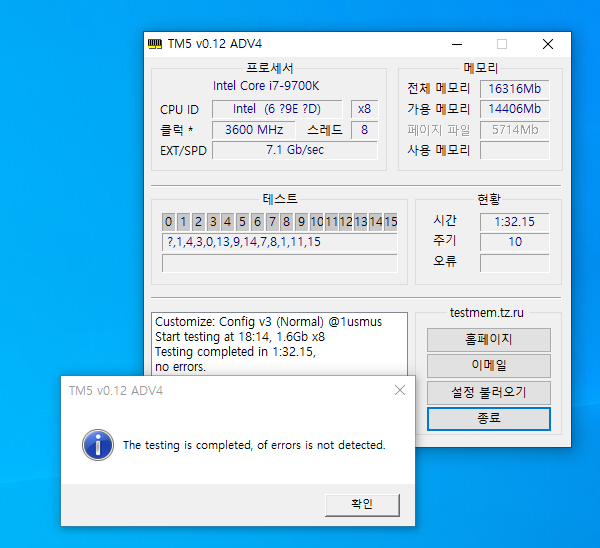This screenshot has width=600, height=548.
Task: Click the 스레드 value 8
Action: [364, 130]
